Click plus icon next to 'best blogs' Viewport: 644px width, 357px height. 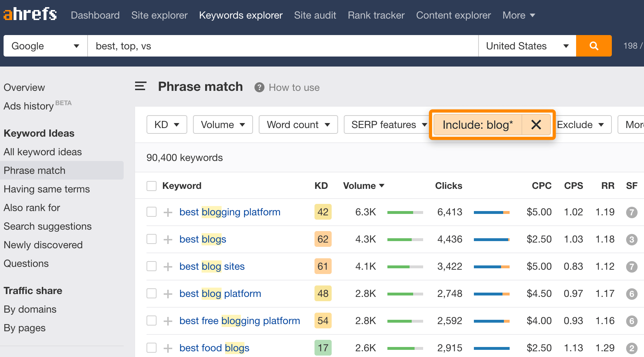tap(168, 240)
